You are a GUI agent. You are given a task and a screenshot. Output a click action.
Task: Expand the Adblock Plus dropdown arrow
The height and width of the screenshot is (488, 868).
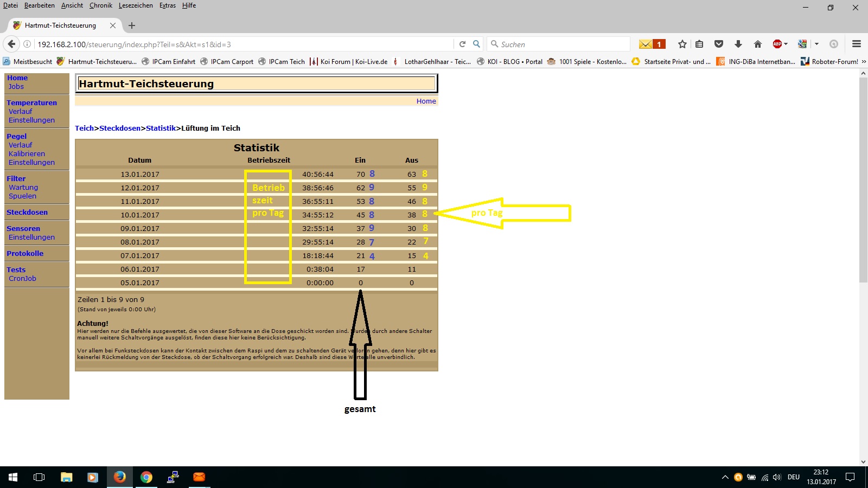coord(786,44)
